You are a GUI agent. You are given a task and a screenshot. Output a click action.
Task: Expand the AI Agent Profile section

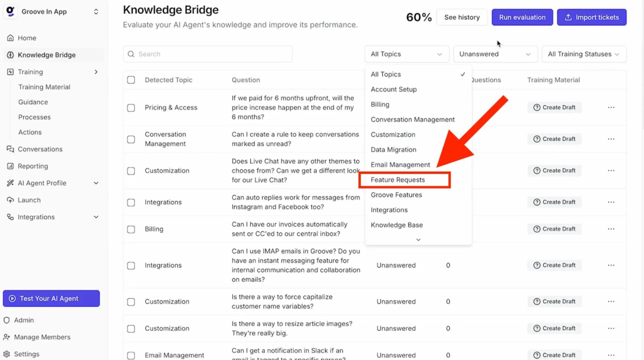[96, 183]
